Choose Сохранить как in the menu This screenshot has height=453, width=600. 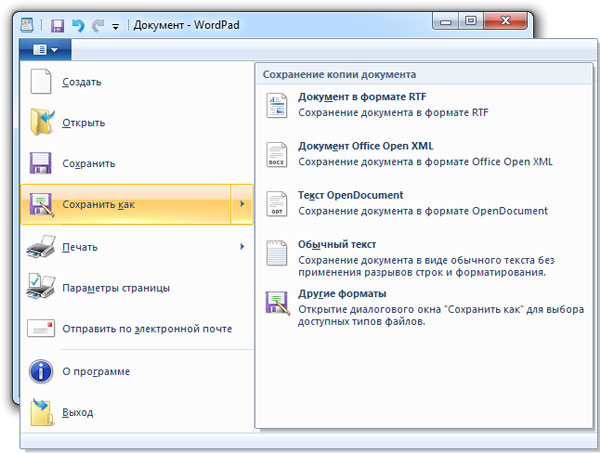(126, 204)
